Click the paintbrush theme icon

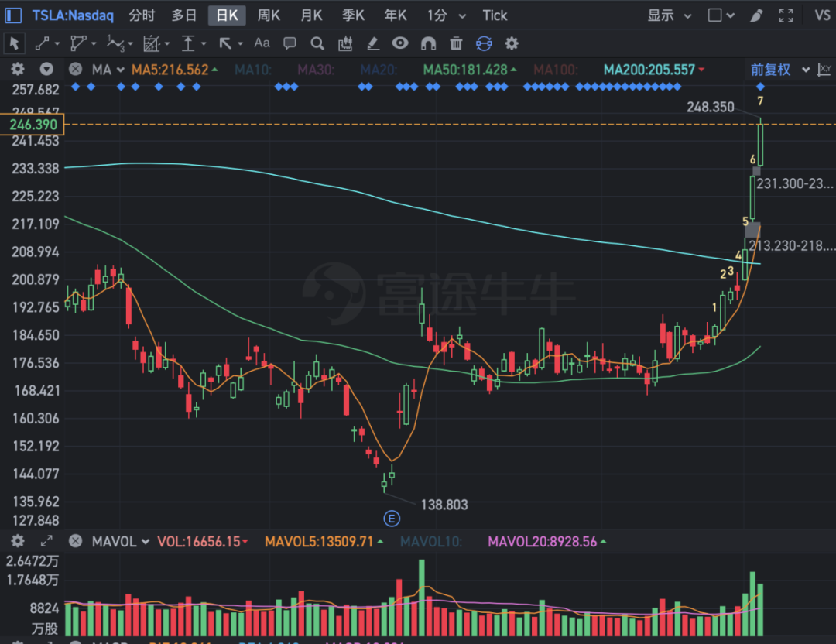[756, 15]
